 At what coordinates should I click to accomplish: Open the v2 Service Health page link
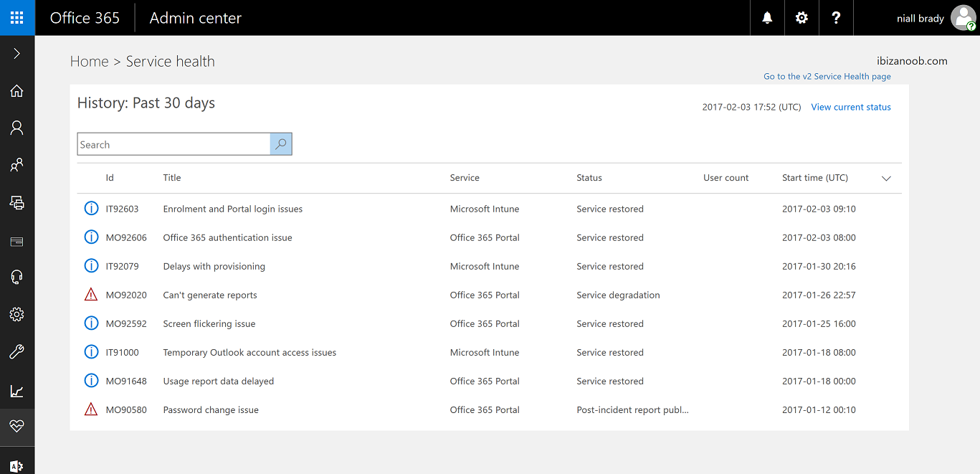tap(827, 77)
